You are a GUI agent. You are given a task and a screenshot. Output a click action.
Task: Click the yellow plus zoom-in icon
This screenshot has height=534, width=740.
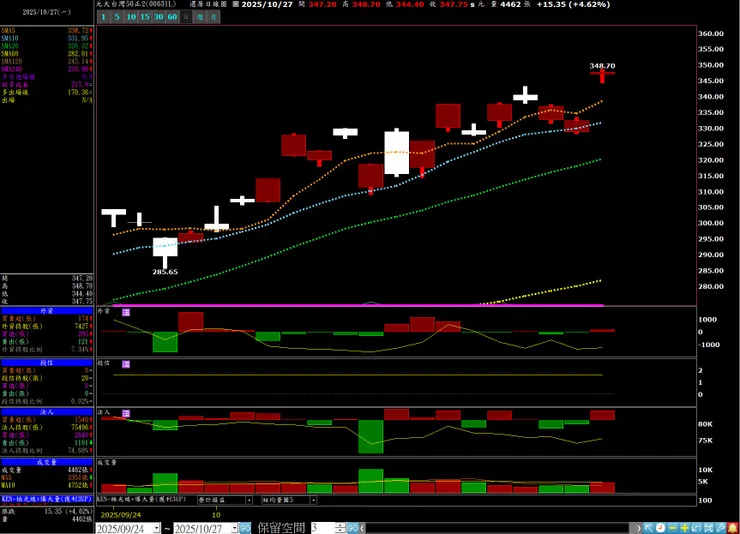(x=684, y=528)
